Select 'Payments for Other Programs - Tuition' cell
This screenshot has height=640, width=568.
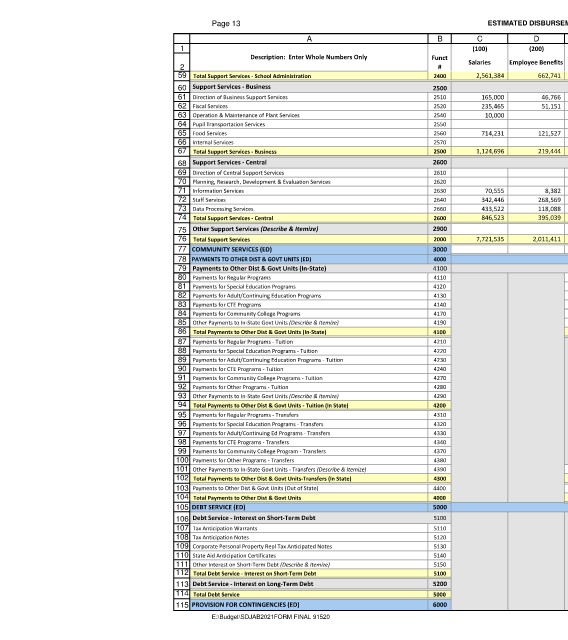pos(309,387)
